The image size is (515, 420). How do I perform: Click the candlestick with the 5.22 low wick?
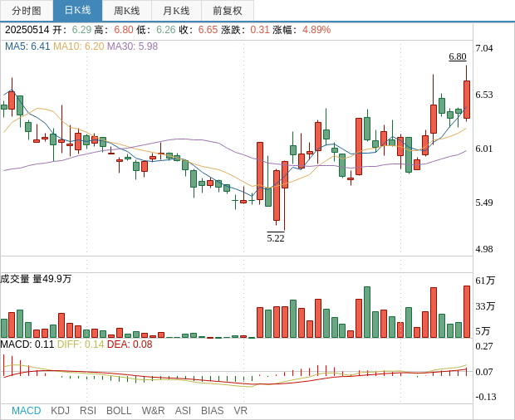[285, 174]
